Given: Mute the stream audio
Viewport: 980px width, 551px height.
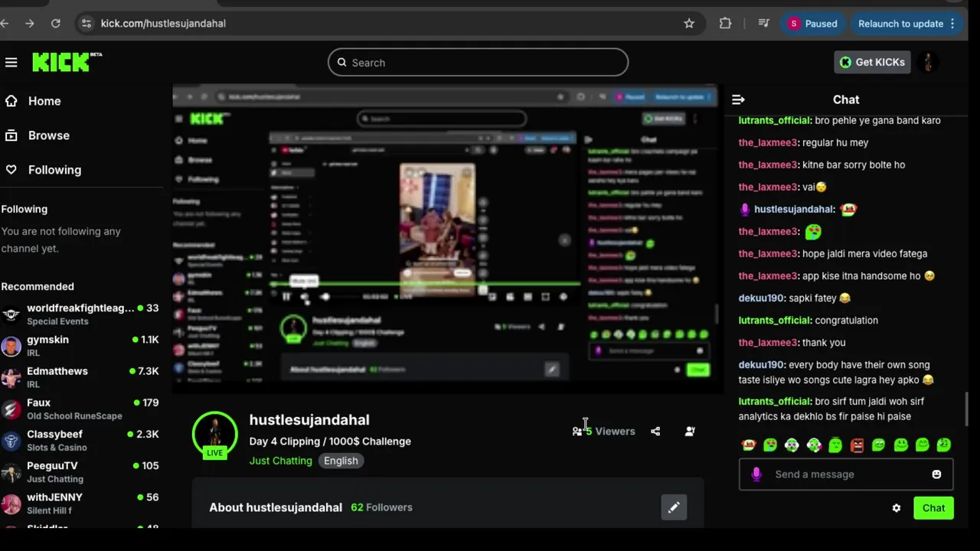Looking at the screenshot, I should tap(305, 297).
